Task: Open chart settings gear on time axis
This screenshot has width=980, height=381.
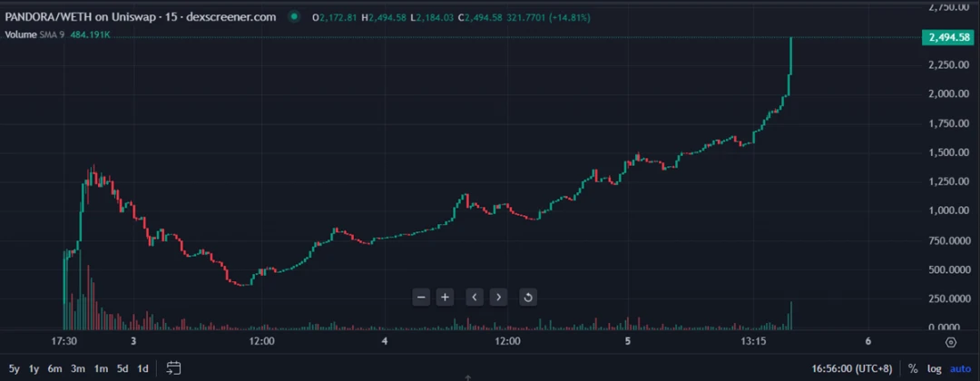Action: click(950, 342)
